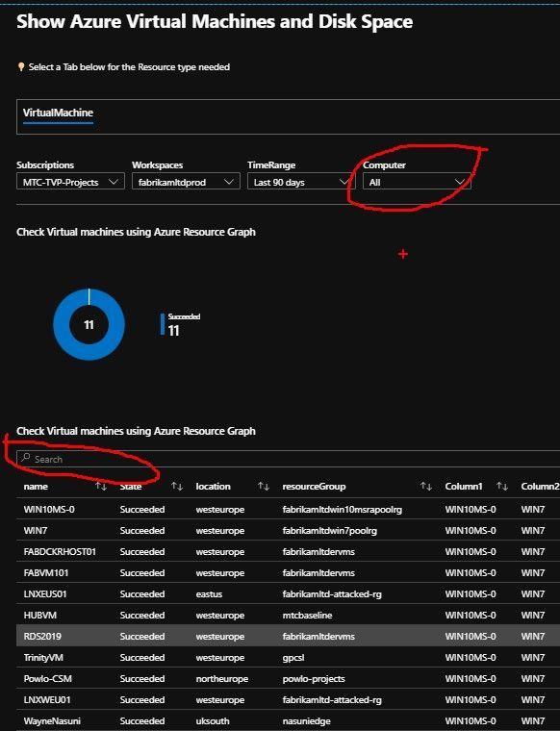Select the LNXEUS01 row name

tap(45, 594)
